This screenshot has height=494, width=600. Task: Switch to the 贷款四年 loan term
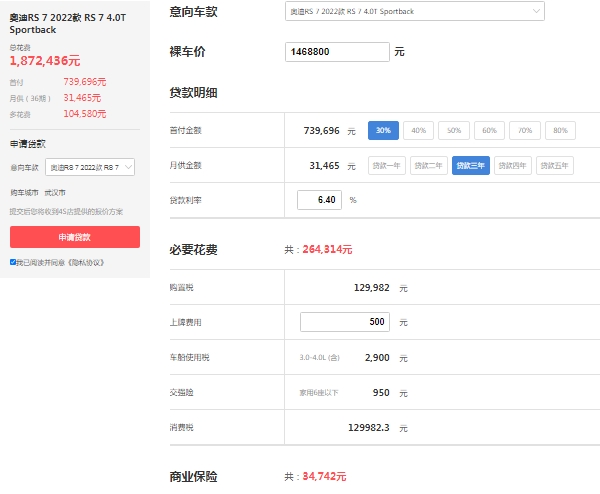[x=513, y=166]
